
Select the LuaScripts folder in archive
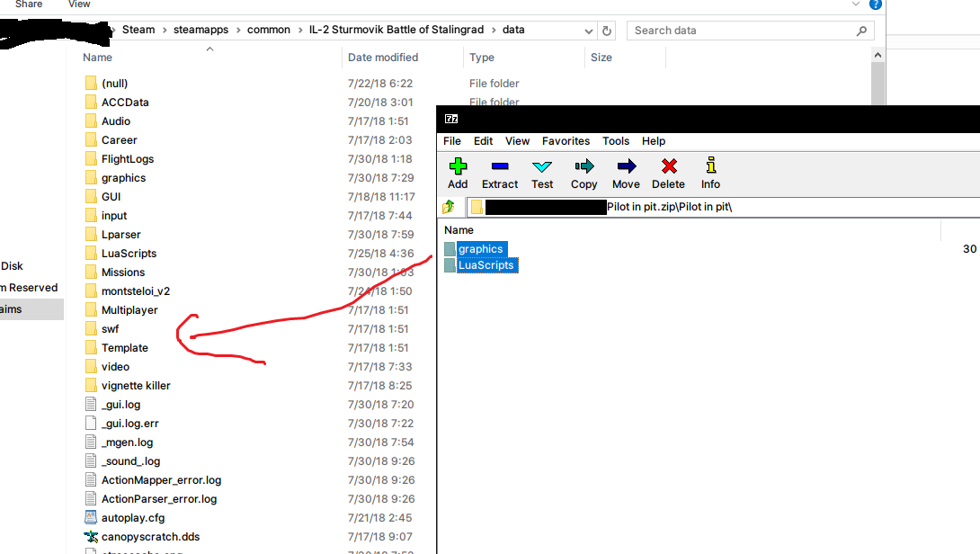pyautogui.click(x=486, y=265)
